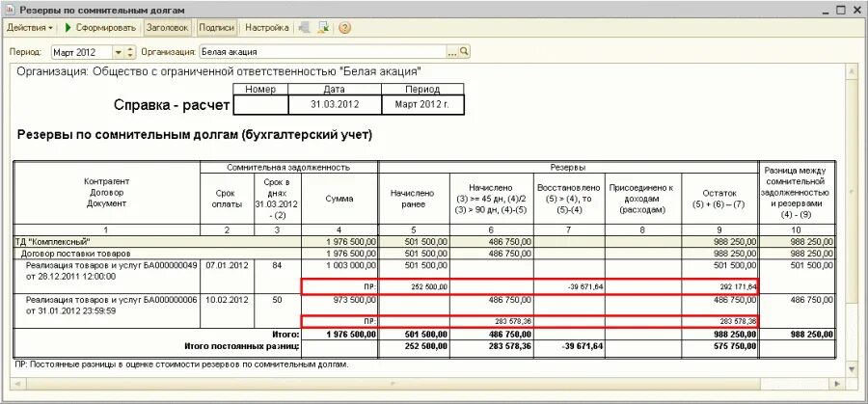Click into the Организация field Белая акация
Screen dimensions: 868x404
pyautogui.click(x=323, y=52)
